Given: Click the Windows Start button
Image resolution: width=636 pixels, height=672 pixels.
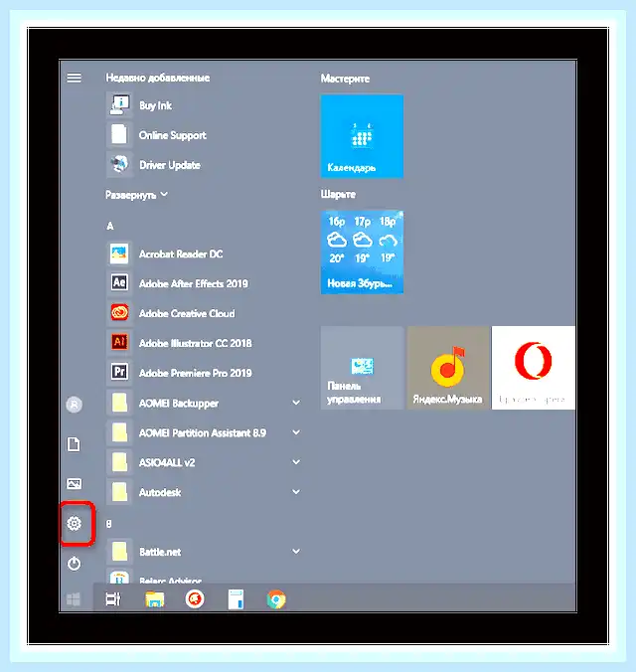Looking at the screenshot, I should point(74,599).
